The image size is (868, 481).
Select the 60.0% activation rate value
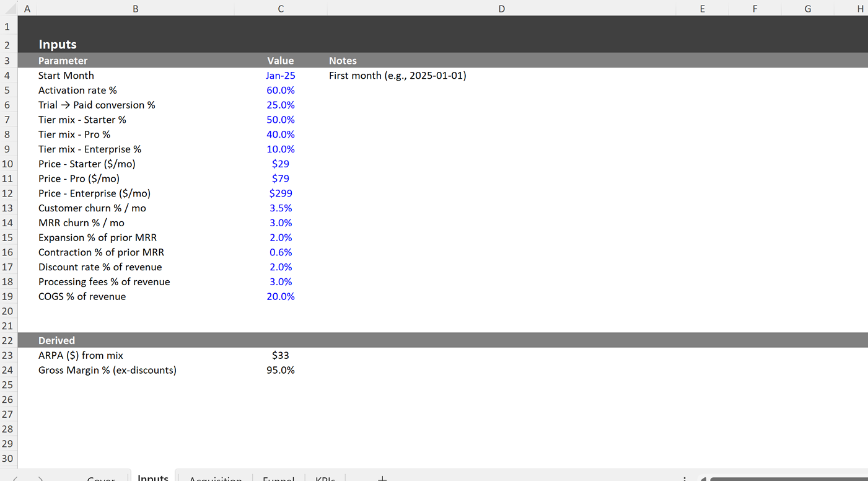tap(281, 90)
